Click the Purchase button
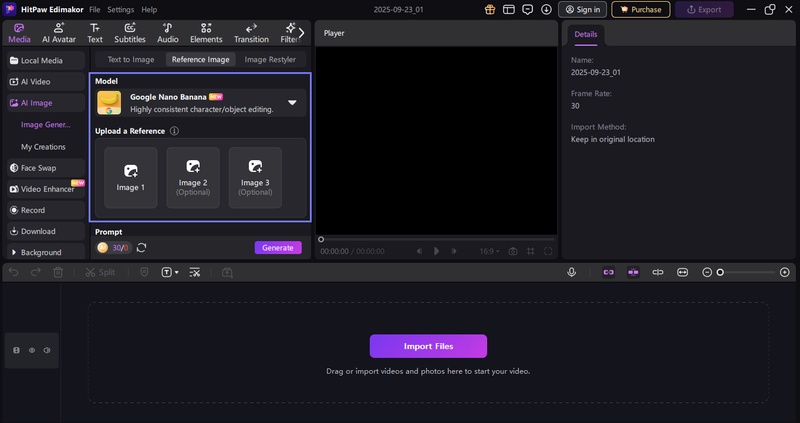The image size is (800, 423). tap(641, 10)
